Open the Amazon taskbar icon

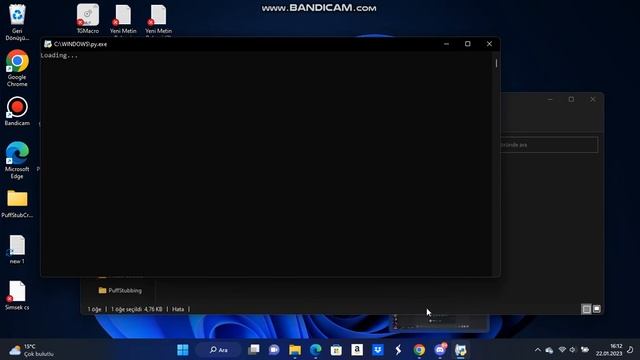(x=357, y=350)
